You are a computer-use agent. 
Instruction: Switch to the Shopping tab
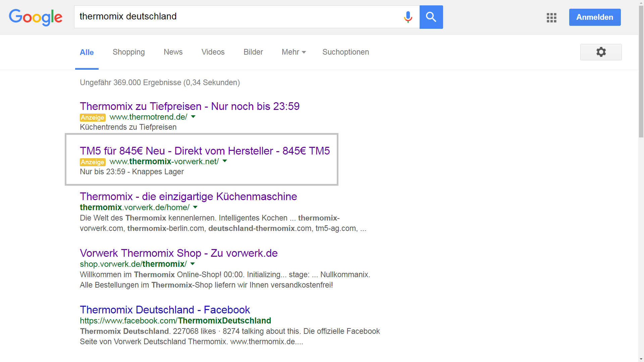tap(129, 52)
